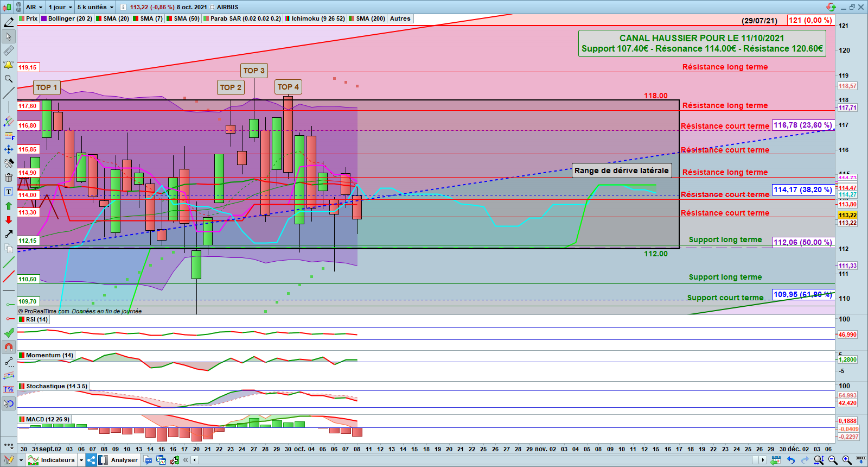The image size is (868, 467).
Task: Click the 'Range de dérive latérale' label
Action: 622,171
